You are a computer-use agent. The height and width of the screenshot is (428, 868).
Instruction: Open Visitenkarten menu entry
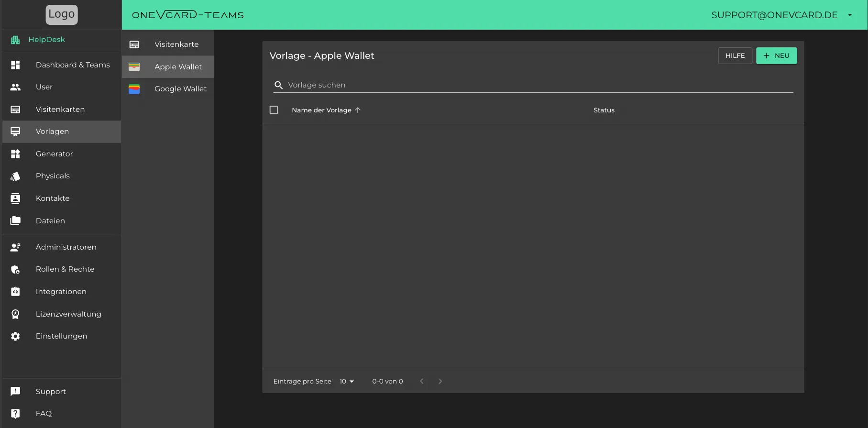coord(62,110)
